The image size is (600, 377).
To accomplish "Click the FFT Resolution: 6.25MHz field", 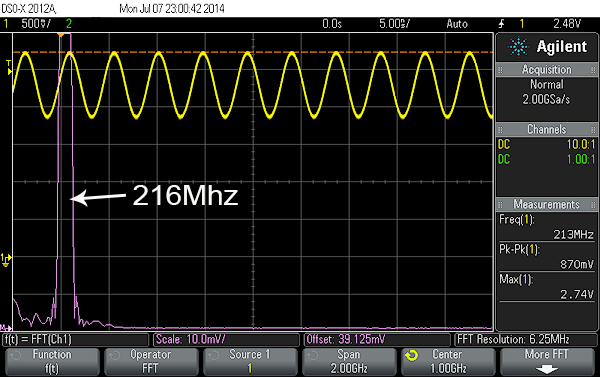I will coord(525,339).
